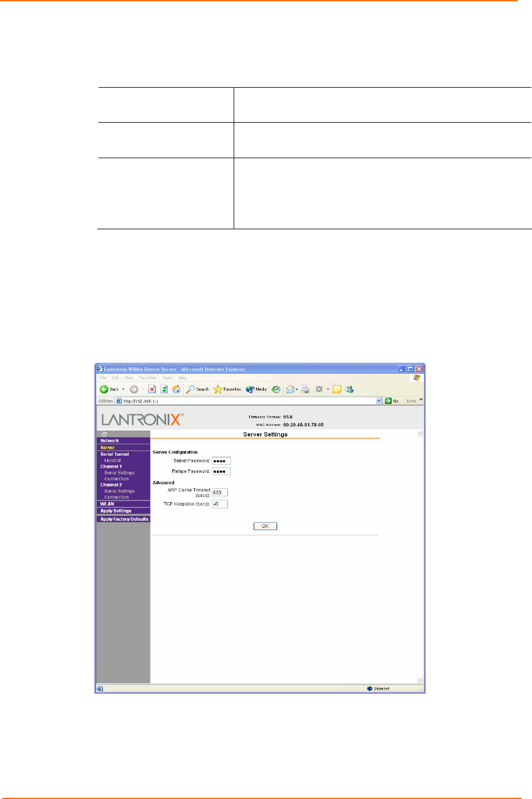Open Hostlist in the sidebar
This screenshot has height=799, width=532.
pos(112,460)
